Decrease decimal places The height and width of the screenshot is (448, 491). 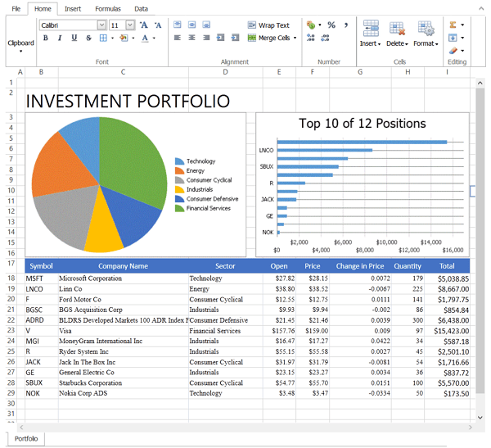[325, 38]
